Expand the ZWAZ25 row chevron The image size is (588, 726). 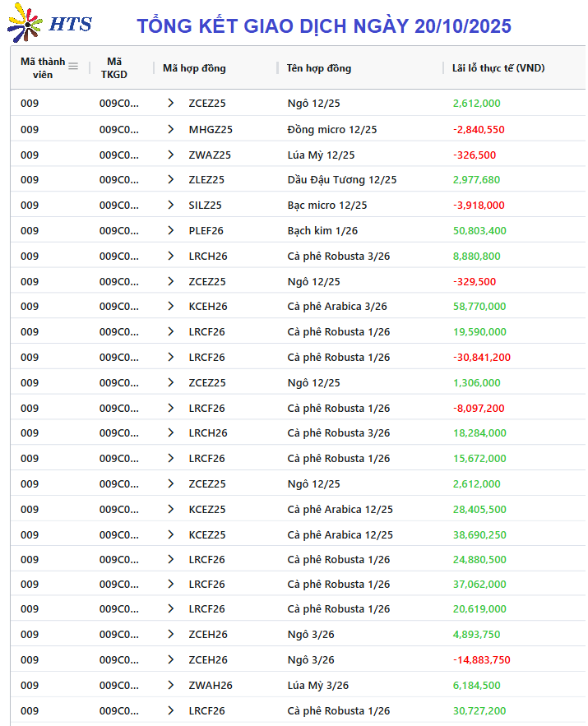(x=171, y=155)
